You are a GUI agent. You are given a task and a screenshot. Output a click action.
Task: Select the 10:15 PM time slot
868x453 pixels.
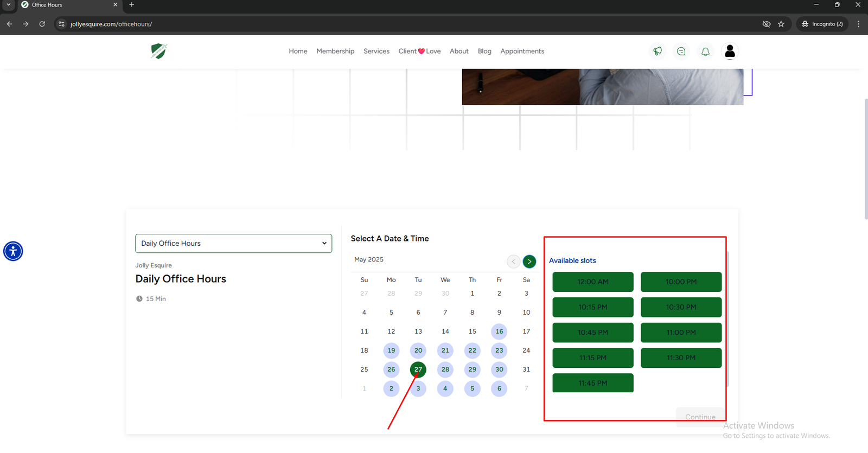coord(592,307)
